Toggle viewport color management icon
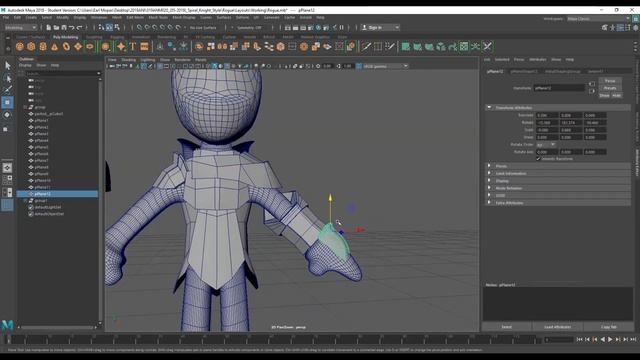Screen dimensions: 640x360 [x=358, y=66]
